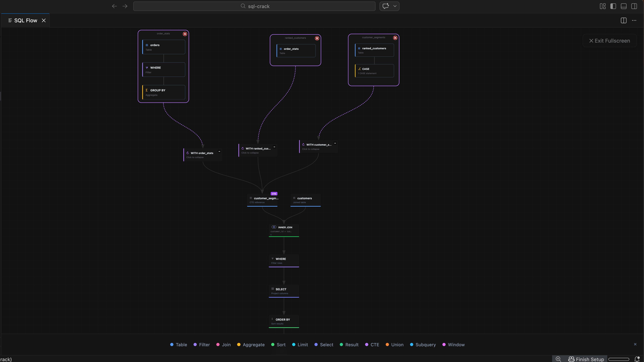Open the chat dropdown arrow in title bar
The image size is (644, 362).
click(x=395, y=6)
